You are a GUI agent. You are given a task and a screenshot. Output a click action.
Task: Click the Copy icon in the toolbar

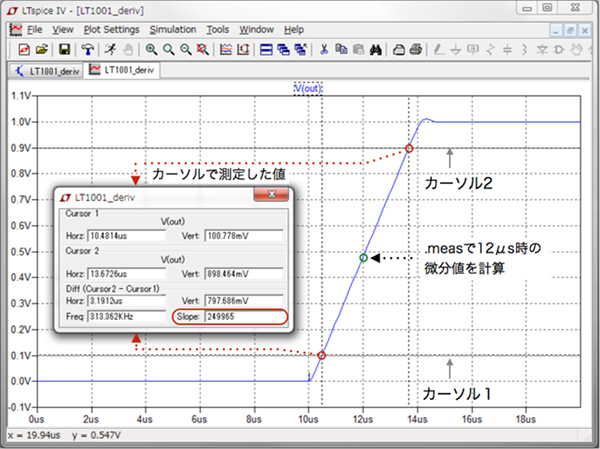point(340,49)
